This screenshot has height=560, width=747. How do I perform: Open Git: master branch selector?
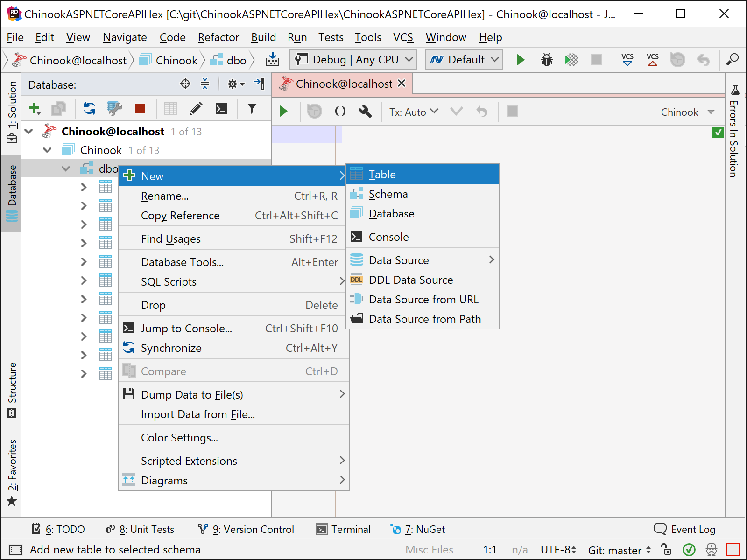[620, 550]
